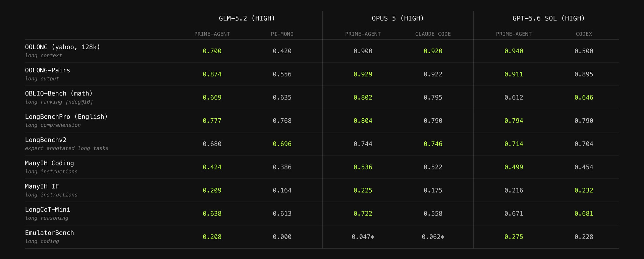
Task: Select the 0.062* Claude Code score
Action: pos(433,237)
